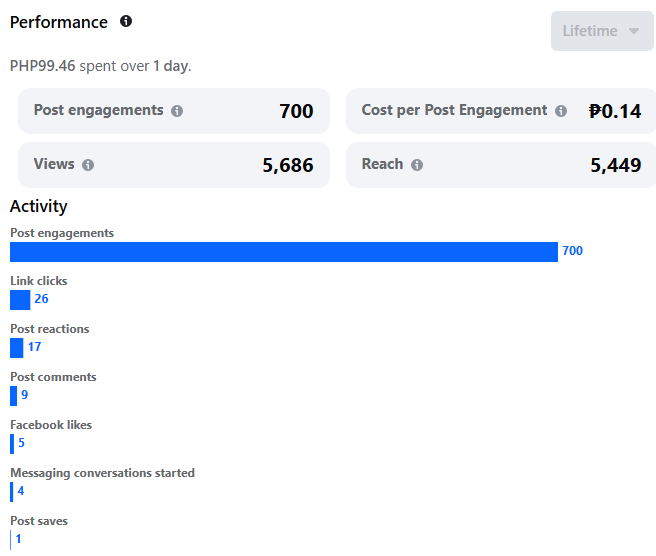656x556 pixels.
Task: Click the info icon beside Views
Action: click(x=88, y=165)
